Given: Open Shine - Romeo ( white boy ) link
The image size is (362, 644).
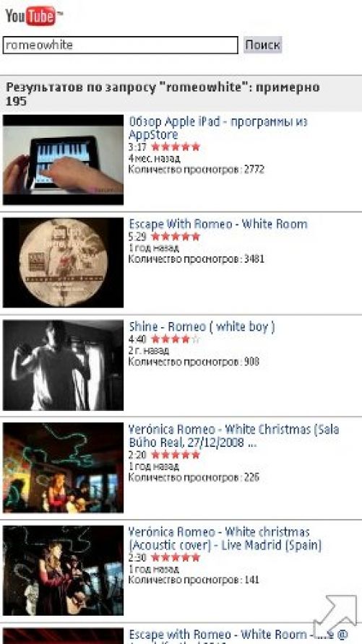Looking at the screenshot, I should (x=202, y=327).
